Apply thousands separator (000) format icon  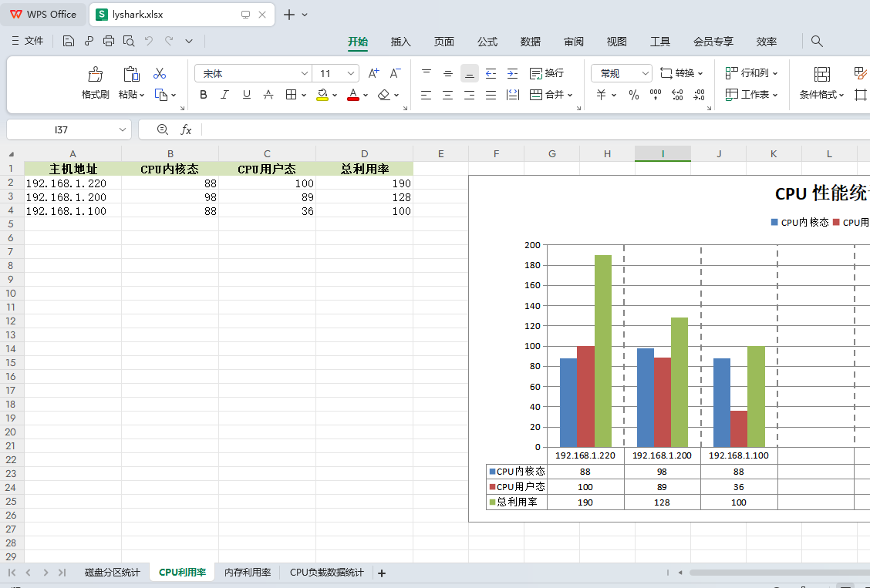[656, 95]
